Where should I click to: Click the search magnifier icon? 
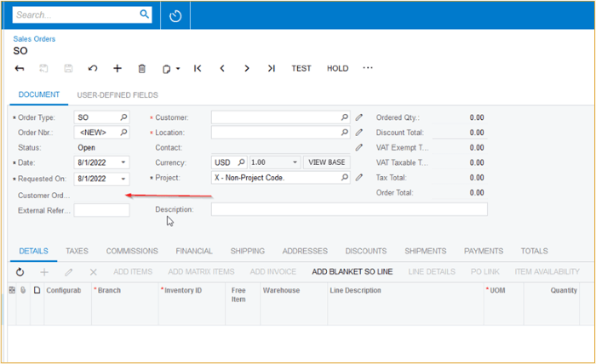tap(145, 14)
